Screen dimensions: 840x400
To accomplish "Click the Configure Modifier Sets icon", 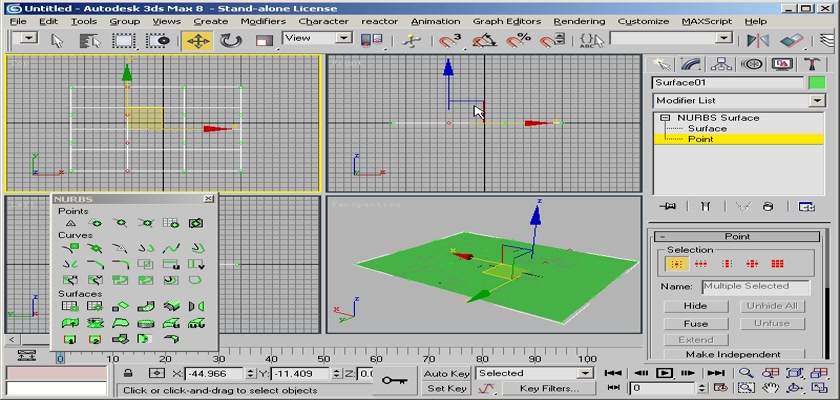I will coord(806,206).
